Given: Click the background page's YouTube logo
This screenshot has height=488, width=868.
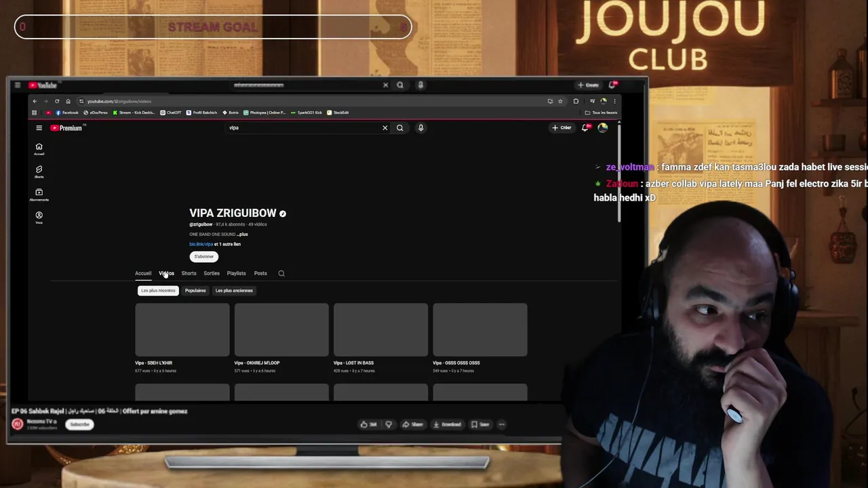Looking at the screenshot, I should pyautogui.click(x=43, y=85).
